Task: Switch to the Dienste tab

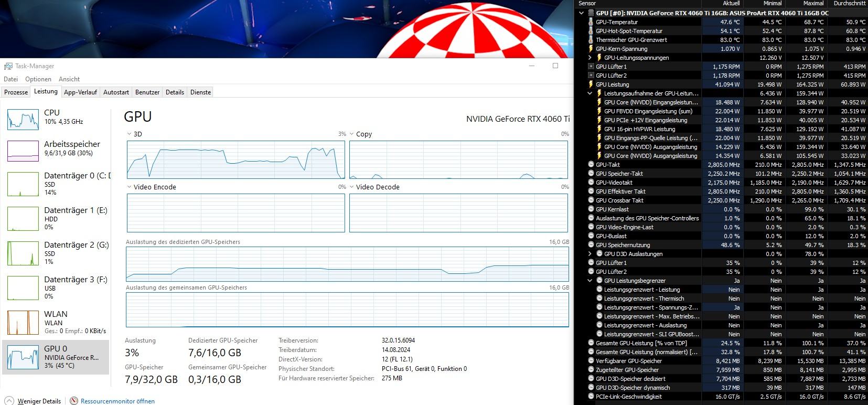Action: tap(200, 92)
